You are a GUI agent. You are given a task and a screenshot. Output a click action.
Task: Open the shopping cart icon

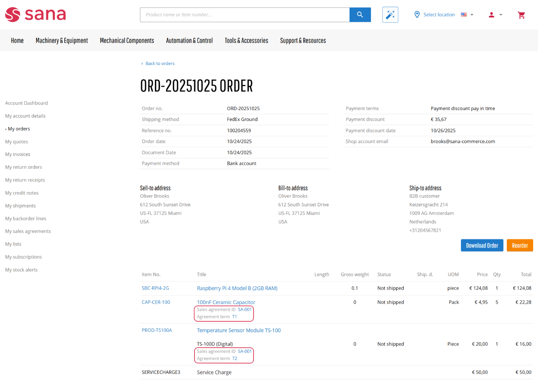(521, 15)
